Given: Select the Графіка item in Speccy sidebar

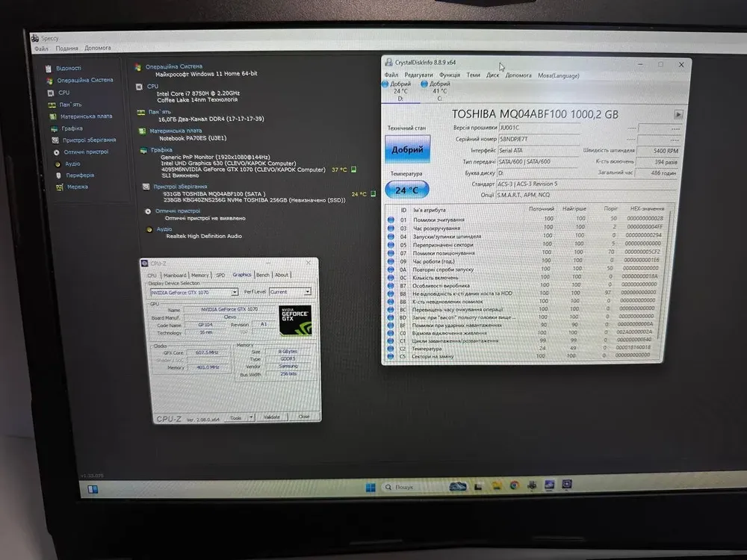Looking at the screenshot, I should coord(72,128).
